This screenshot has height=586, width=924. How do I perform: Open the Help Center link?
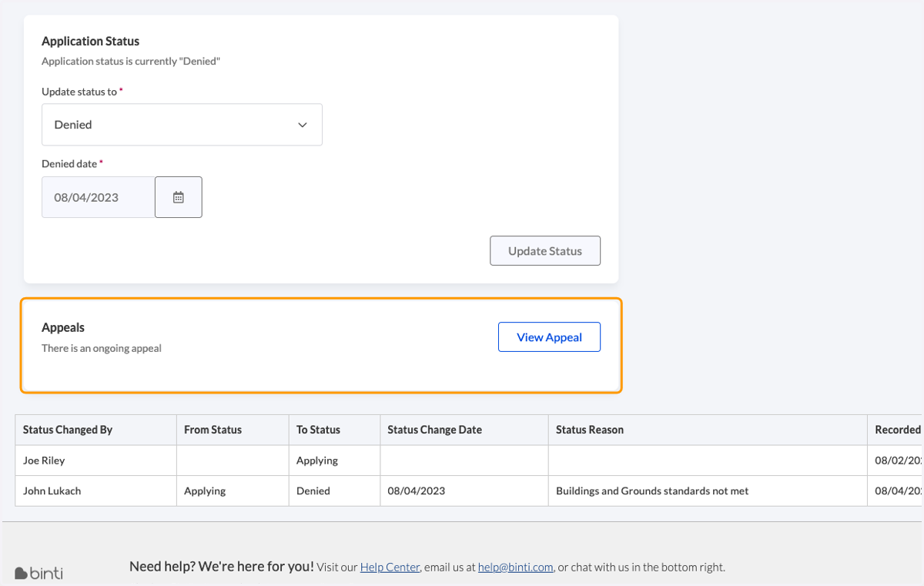pyautogui.click(x=390, y=568)
